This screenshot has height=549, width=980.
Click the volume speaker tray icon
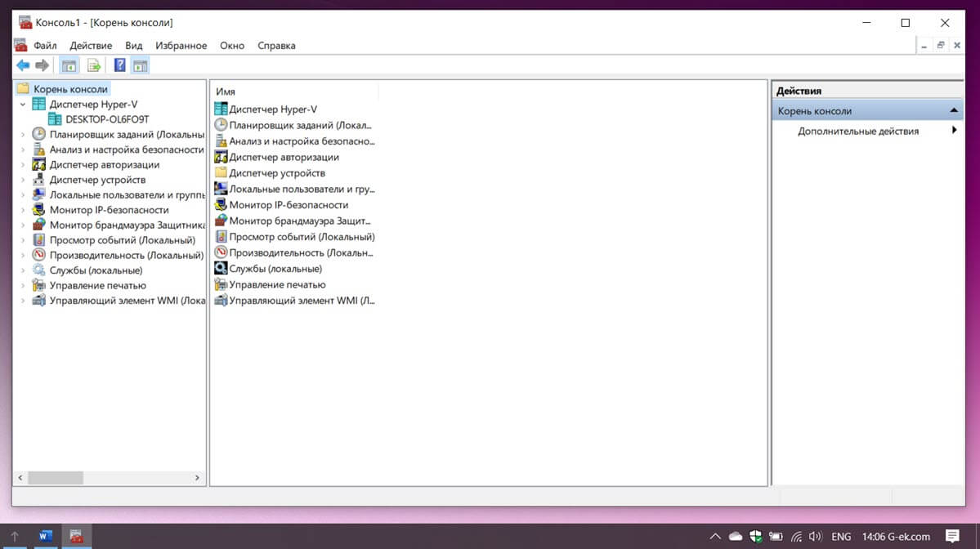[x=815, y=536]
